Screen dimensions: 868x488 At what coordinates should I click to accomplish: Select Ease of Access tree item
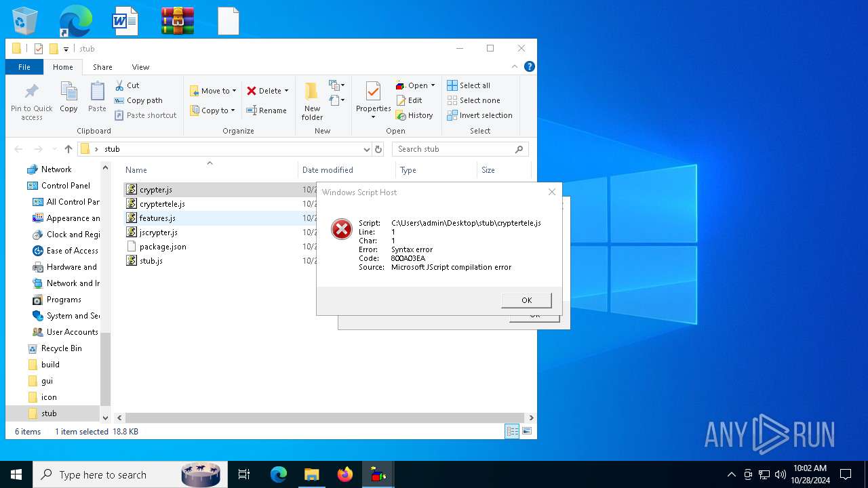point(72,251)
